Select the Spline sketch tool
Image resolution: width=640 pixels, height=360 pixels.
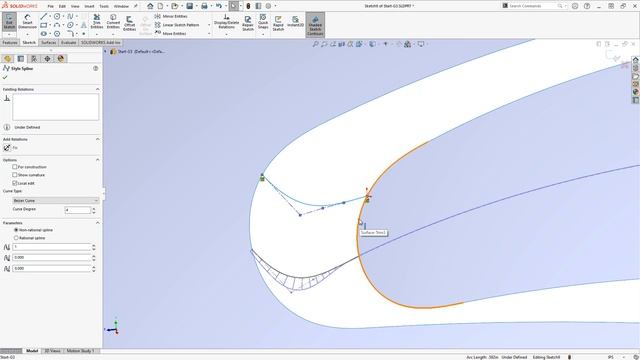[71, 16]
